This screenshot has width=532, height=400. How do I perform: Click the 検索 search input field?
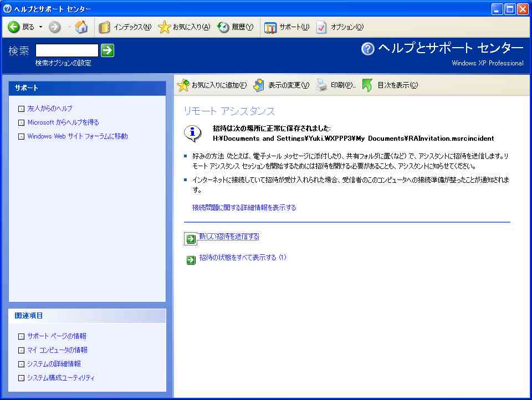pos(67,50)
